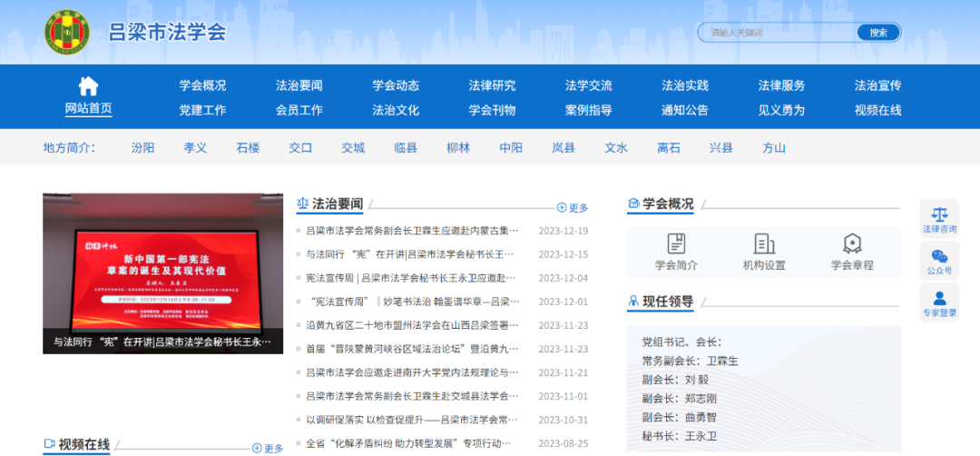Open 学会简介 document icon
The height and width of the screenshot is (456, 980).
pos(676,243)
